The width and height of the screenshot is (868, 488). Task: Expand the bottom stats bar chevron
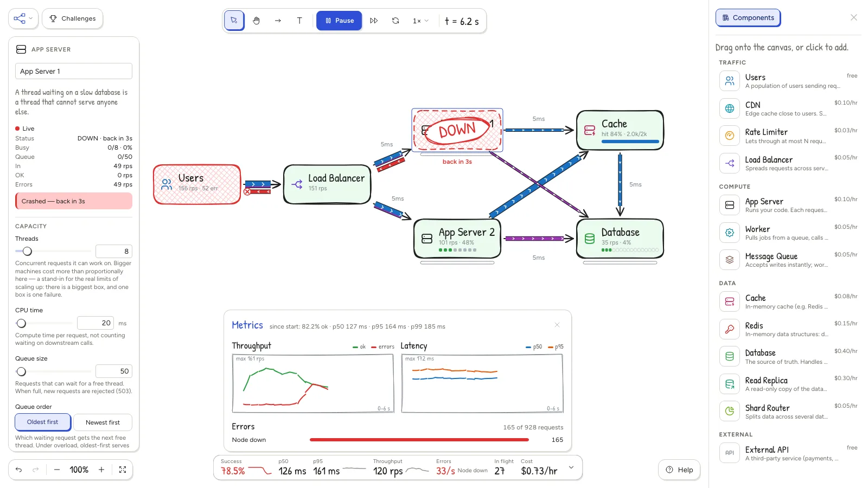571,467
